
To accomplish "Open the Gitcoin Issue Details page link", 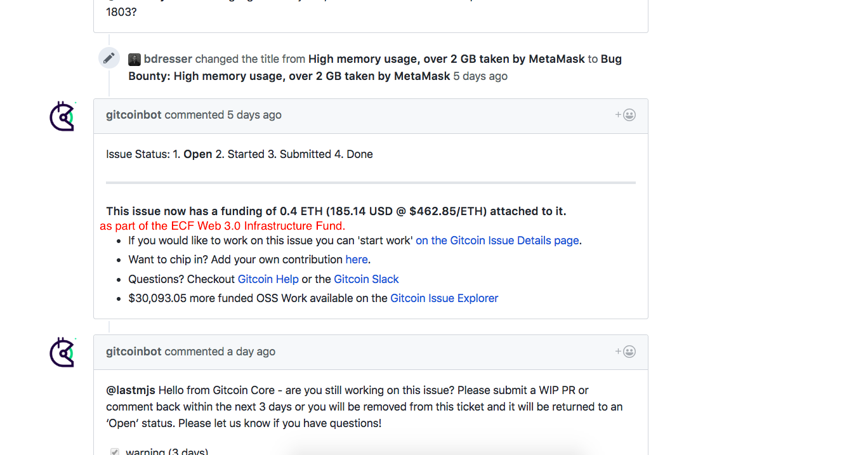I will click(497, 240).
